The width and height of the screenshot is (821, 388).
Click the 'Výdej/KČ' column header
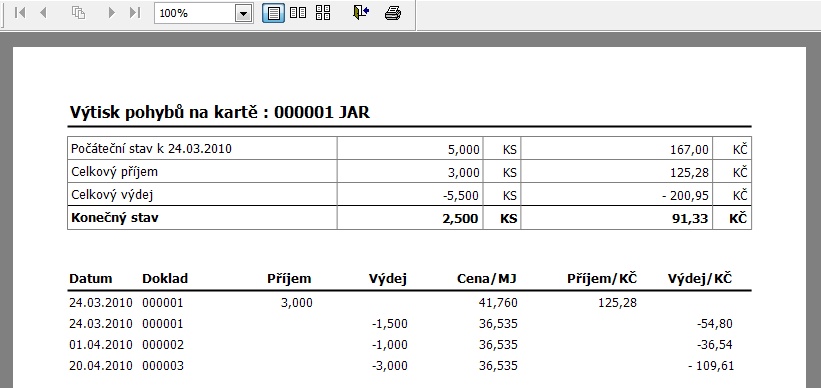(700, 279)
